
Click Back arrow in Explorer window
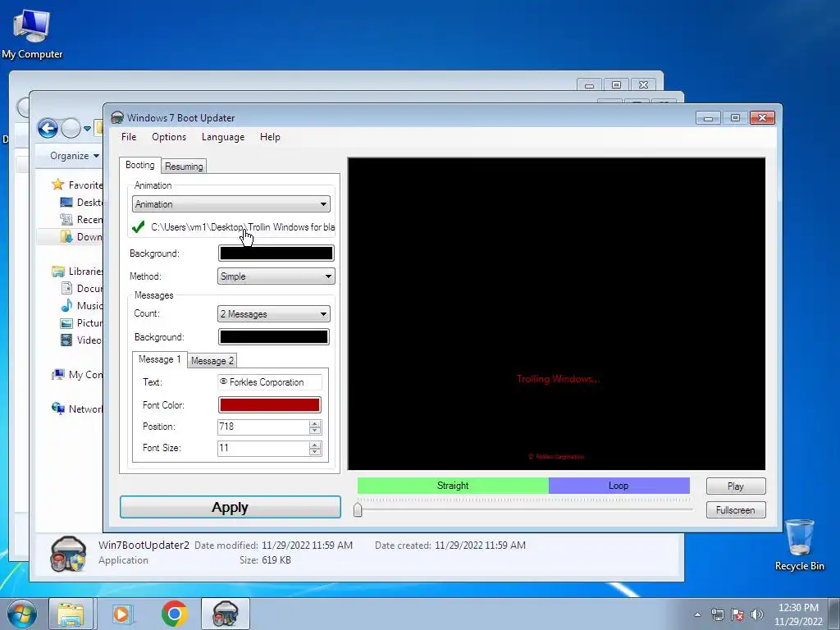(48, 128)
